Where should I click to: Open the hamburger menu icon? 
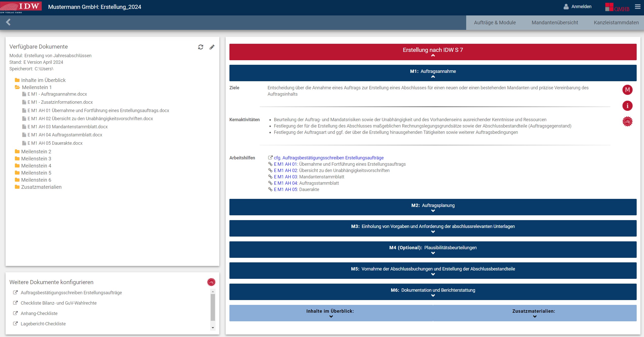pos(638,7)
